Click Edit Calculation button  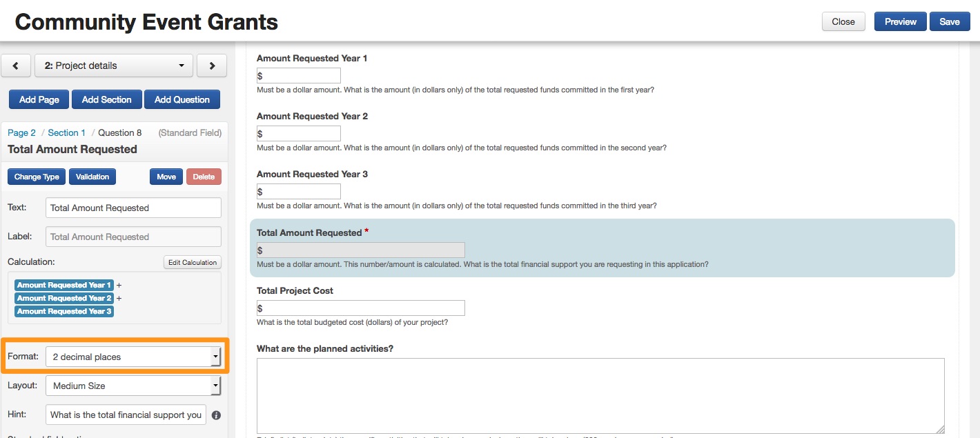(193, 262)
